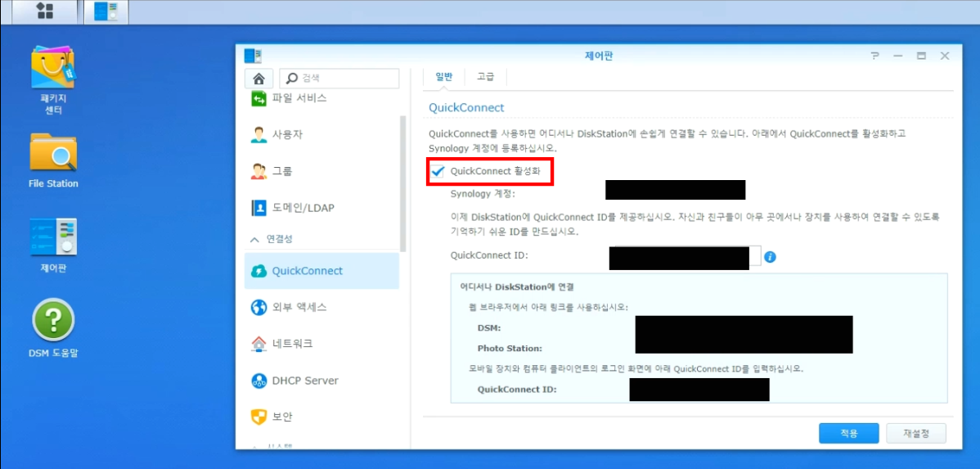Click the QuickConnect section heading
The height and width of the screenshot is (469, 980).
(466, 107)
